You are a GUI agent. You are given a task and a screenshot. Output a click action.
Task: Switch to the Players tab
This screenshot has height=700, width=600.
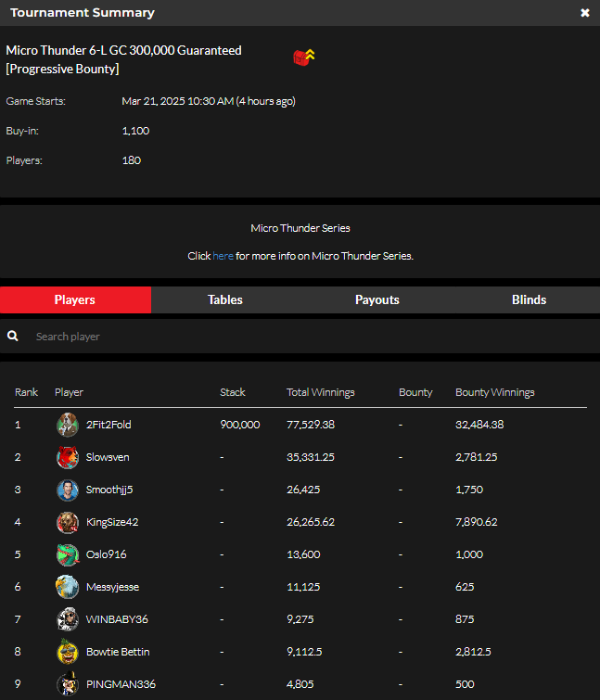[75, 300]
